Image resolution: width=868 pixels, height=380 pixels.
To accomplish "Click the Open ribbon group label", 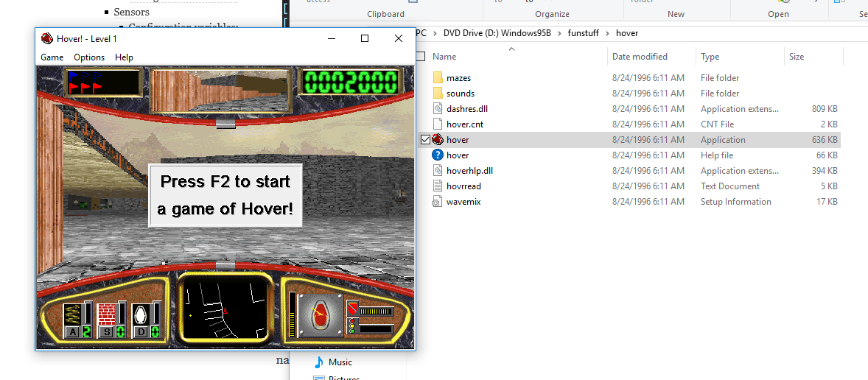I will [x=778, y=15].
